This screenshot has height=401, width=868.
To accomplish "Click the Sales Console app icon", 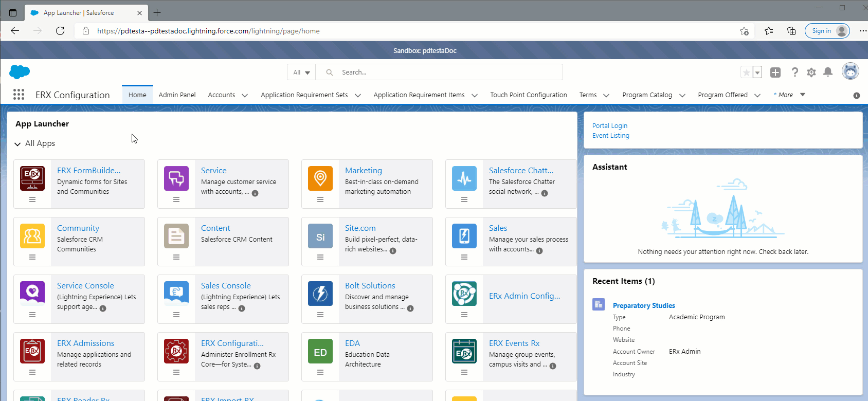I will 176,294.
